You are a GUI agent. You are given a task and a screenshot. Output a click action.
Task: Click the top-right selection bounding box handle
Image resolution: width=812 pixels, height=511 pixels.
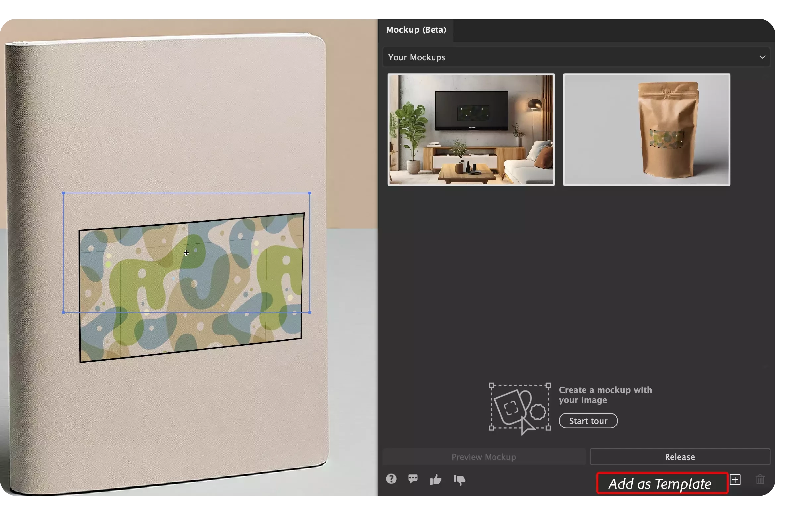pyautogui.click(x=310, y=193)
